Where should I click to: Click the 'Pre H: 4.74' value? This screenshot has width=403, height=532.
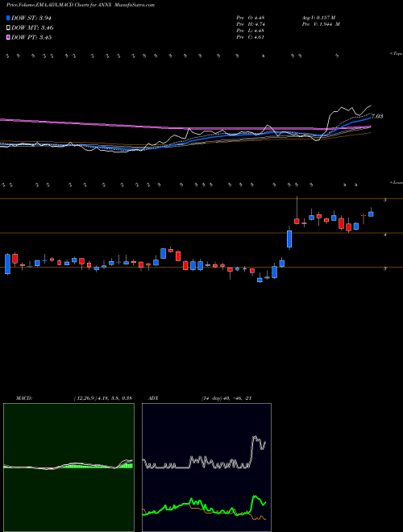251,24
